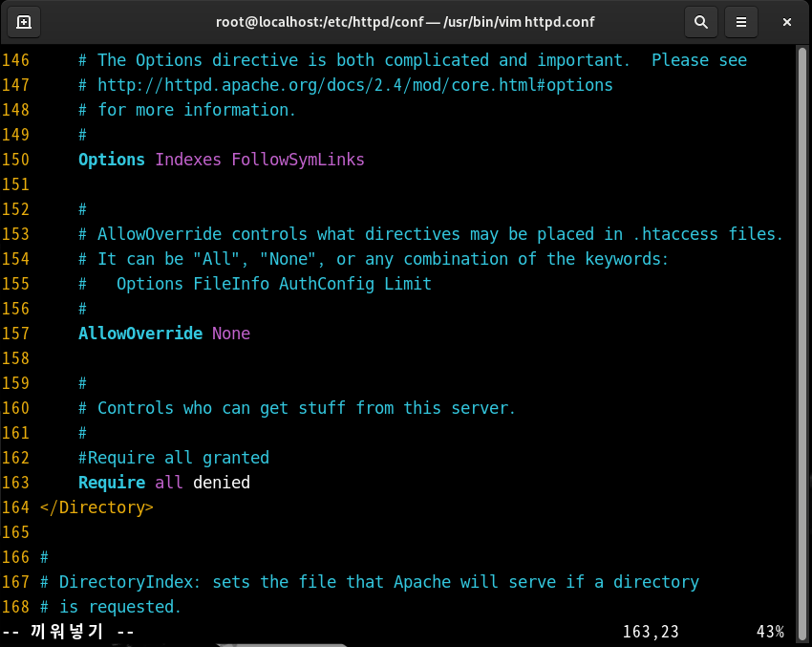Place cursor on 'Options' directive keyword
Viewport: 812px width, 647px height.
tap(112, 160)
